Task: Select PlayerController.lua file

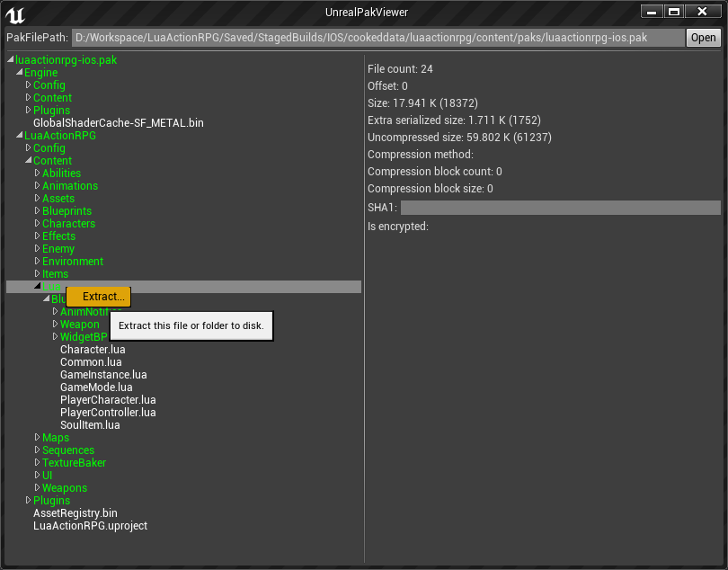Action: pyautogui.click(x=108, y=412)
